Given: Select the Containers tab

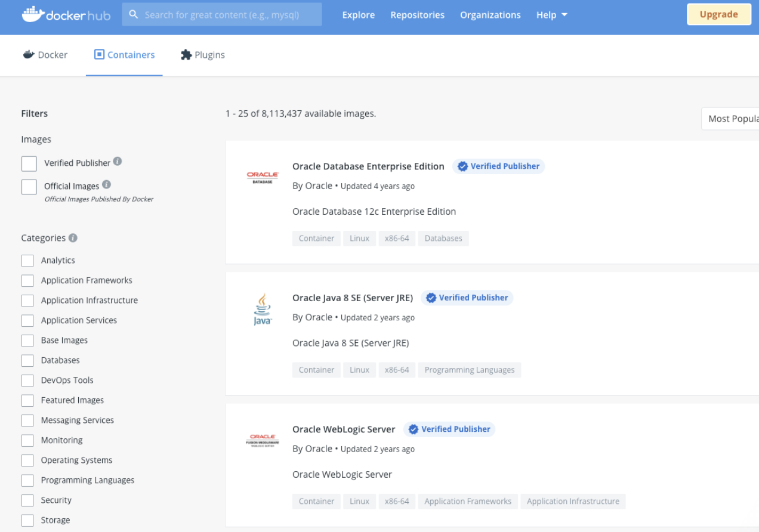Looking at the screenshot, I should (124, 55).
